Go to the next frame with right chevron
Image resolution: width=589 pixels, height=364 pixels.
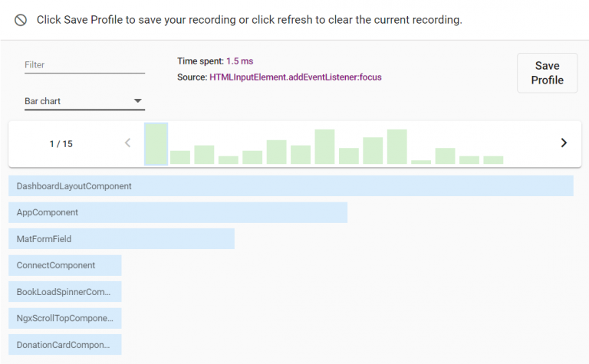(x=564, y=143)
